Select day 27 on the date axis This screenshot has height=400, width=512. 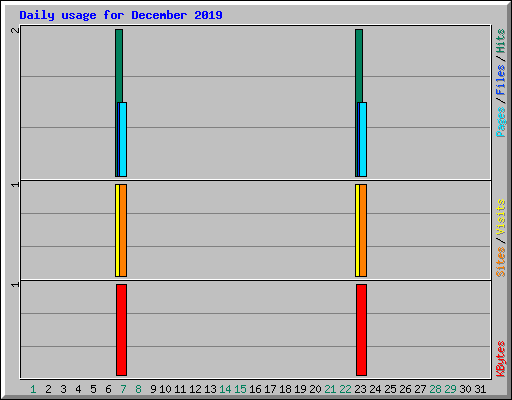click(420, 389)
